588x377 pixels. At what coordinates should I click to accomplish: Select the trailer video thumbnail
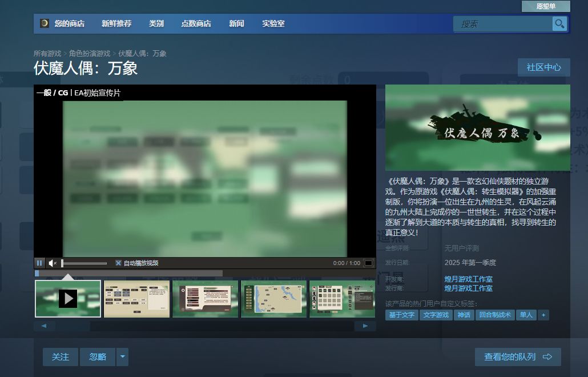[x=68, y=299]
